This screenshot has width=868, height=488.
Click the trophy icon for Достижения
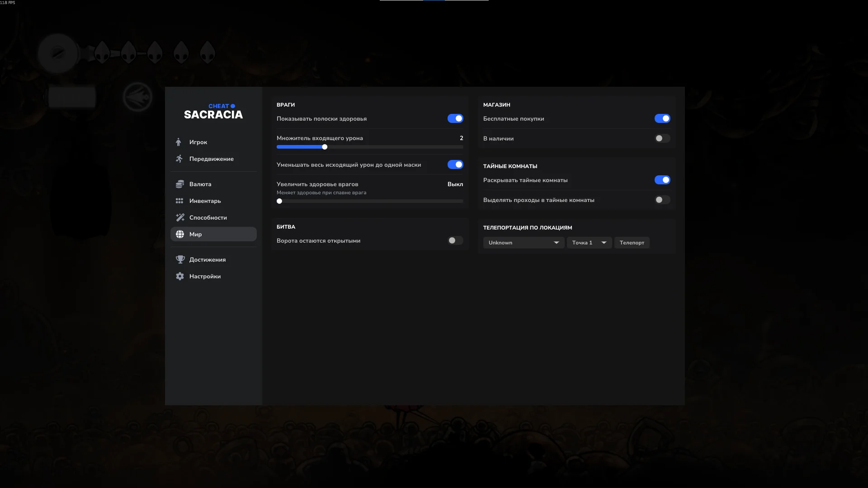coord(180,259)
